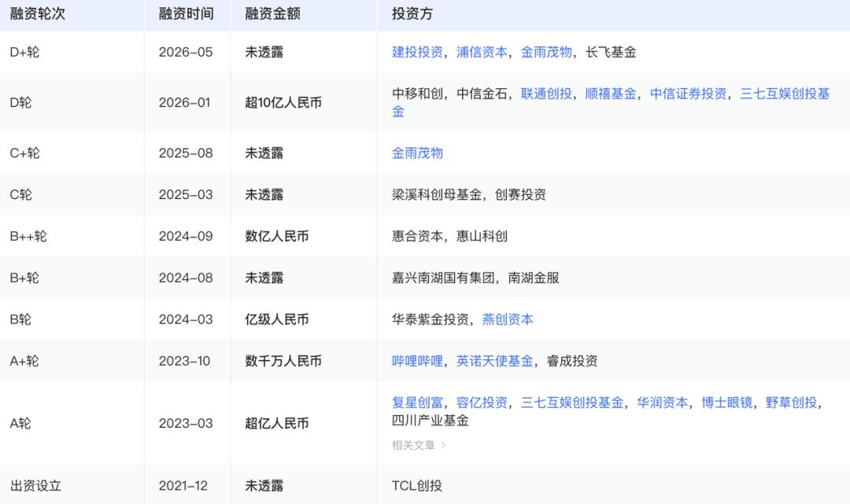The width and height of the screenshot is (850, 504).
Task: Click the 2024-08 date cell
Action: (186, 278)
